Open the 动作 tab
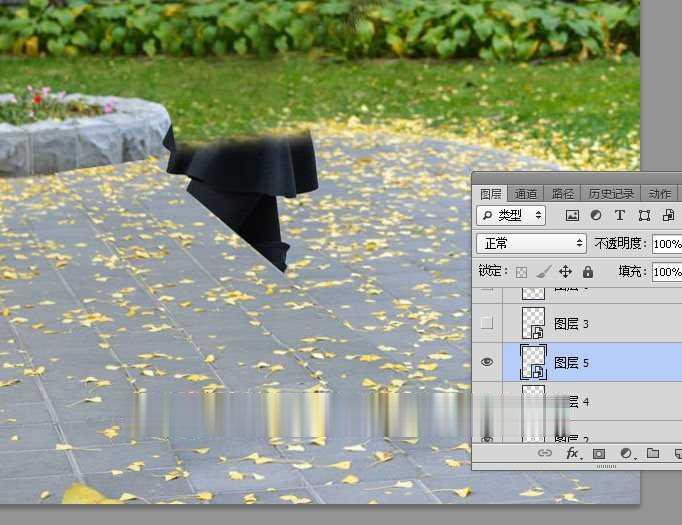This screenshot has height=525, width=682. (x=659, y=194)
